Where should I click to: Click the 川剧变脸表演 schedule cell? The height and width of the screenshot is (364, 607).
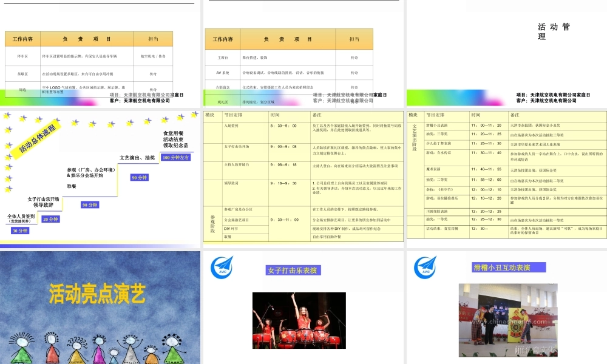tap(447, 212)
